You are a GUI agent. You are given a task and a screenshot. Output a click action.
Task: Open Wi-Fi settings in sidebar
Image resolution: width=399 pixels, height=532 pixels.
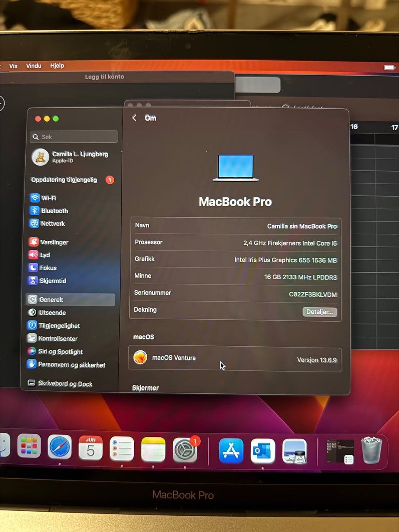point(44,198)
